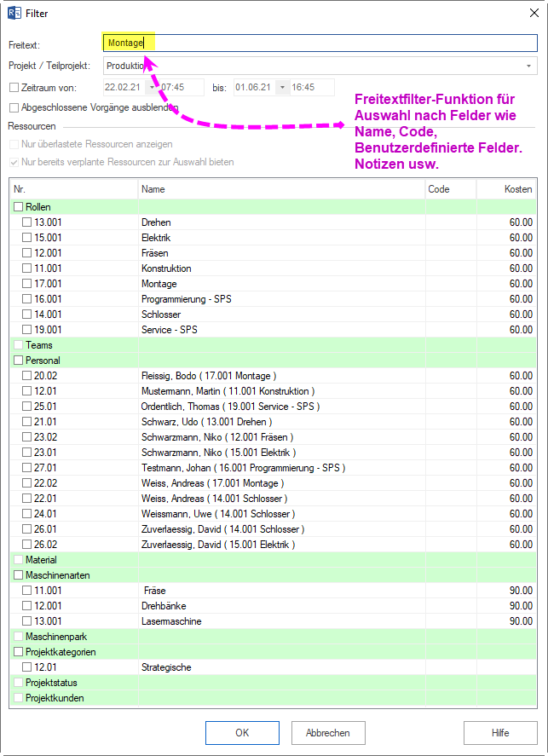
Task: Check the 13.001 Lasermaschine checkbox
Action: coord(27,621)
